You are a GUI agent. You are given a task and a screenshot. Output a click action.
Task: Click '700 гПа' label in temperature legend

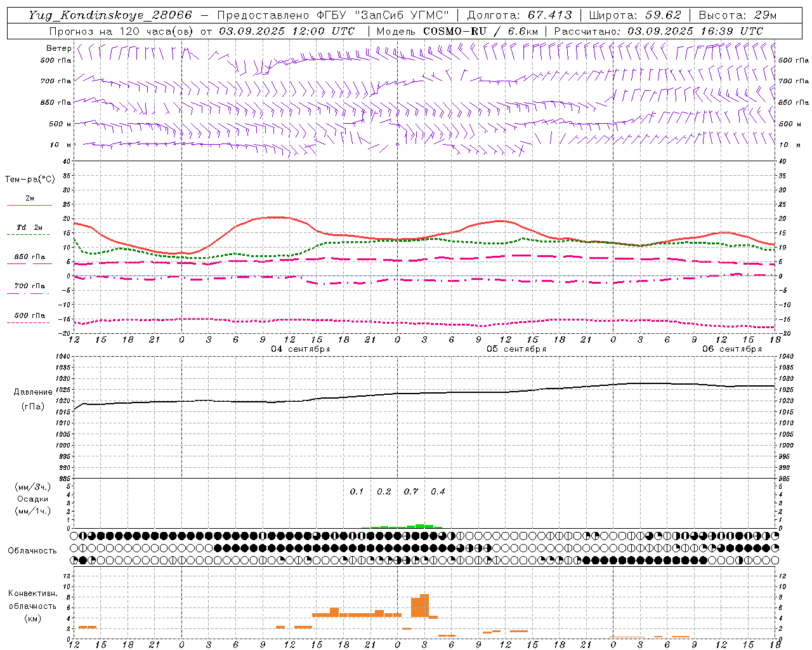click(x=30, y=286)
